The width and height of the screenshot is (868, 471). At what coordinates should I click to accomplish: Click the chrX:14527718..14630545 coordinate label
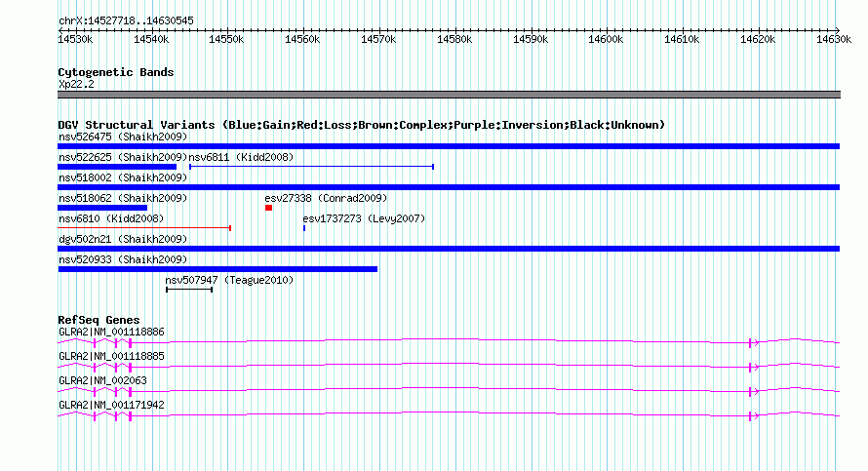(x=126, y=21)
